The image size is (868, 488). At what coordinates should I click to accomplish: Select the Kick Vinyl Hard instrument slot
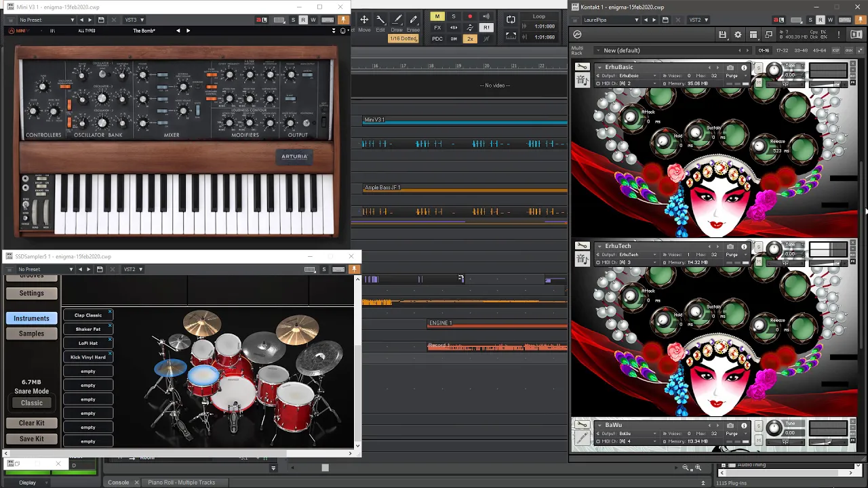[x=88, y=357]
